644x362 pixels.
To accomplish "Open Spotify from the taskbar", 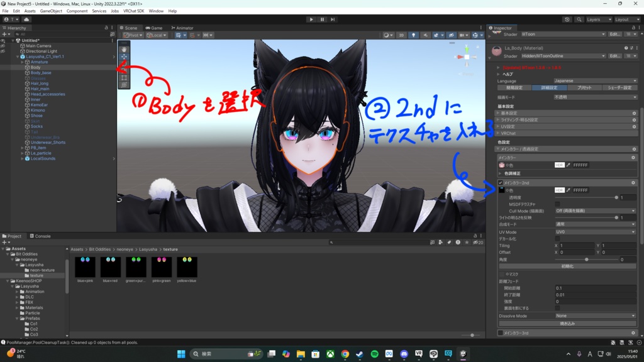I will click(x=375, y=354).
